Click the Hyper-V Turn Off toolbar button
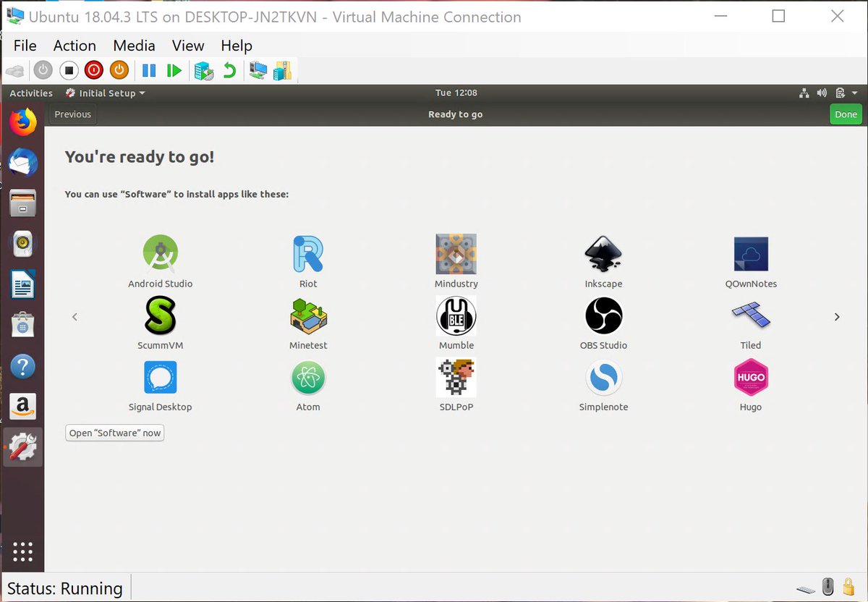This screenshot has height=602, width=868. (69, 70)
